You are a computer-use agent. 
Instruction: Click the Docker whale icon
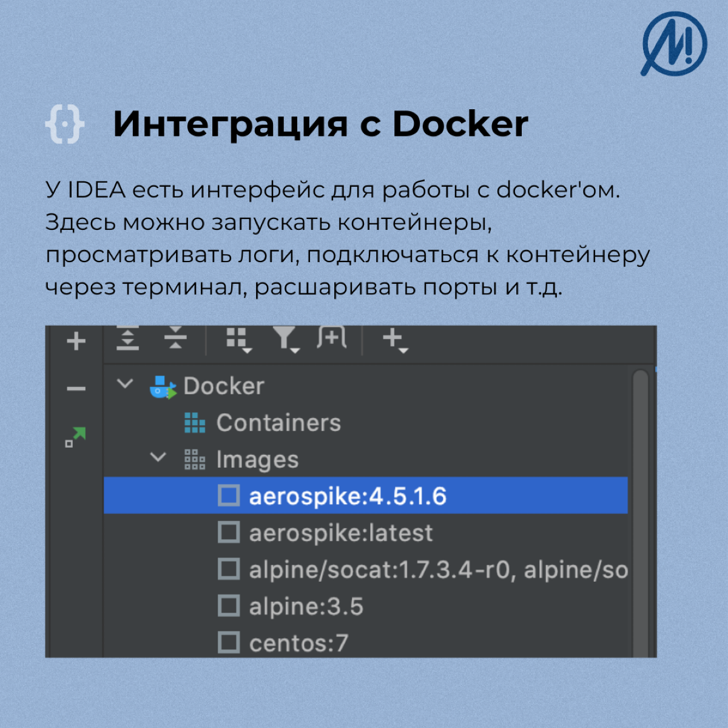tap(163, 387)
